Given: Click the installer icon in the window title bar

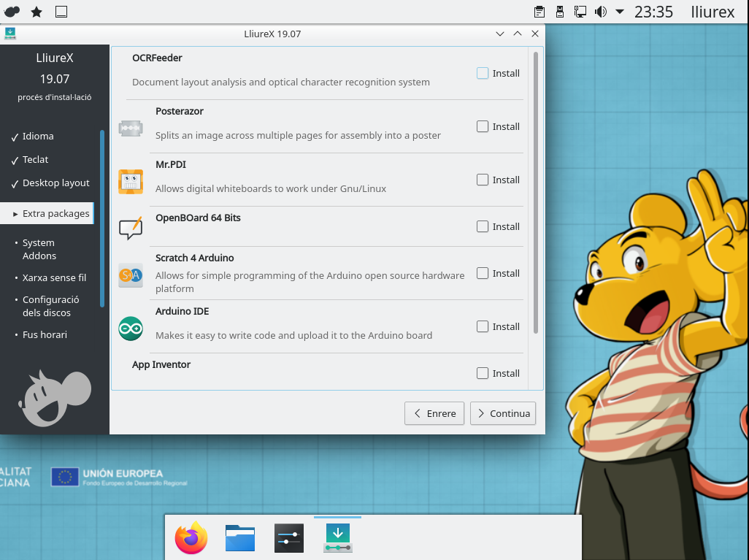Looking at the screenshot, I should tap(10, 34).
